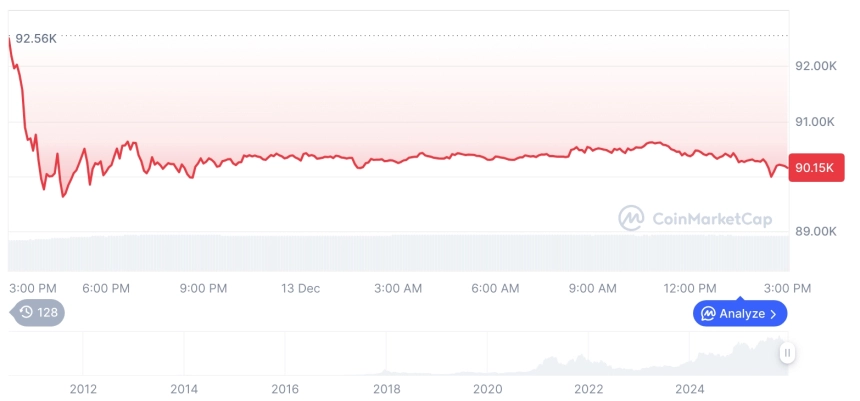
Task: Click the 89.00K price axis label
Action: (815, 231)
